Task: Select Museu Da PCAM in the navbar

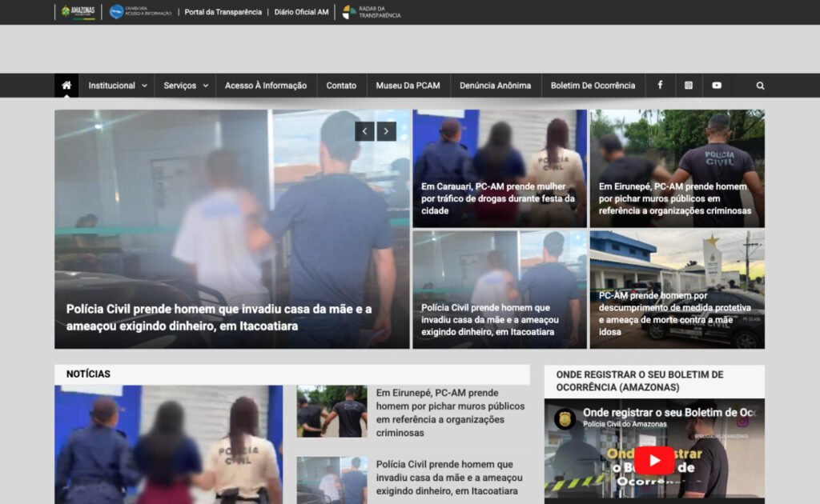Action: (408, 85)
